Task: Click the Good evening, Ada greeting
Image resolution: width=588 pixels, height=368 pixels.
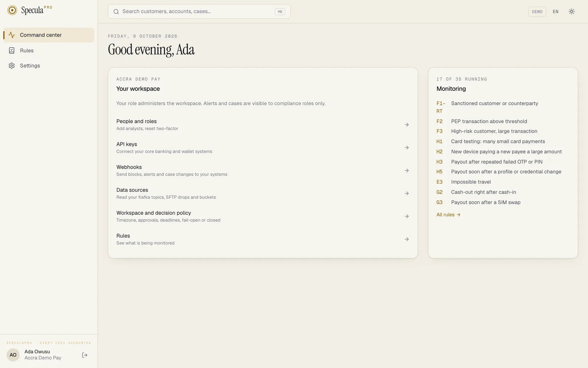Action: tap(151, 50)
